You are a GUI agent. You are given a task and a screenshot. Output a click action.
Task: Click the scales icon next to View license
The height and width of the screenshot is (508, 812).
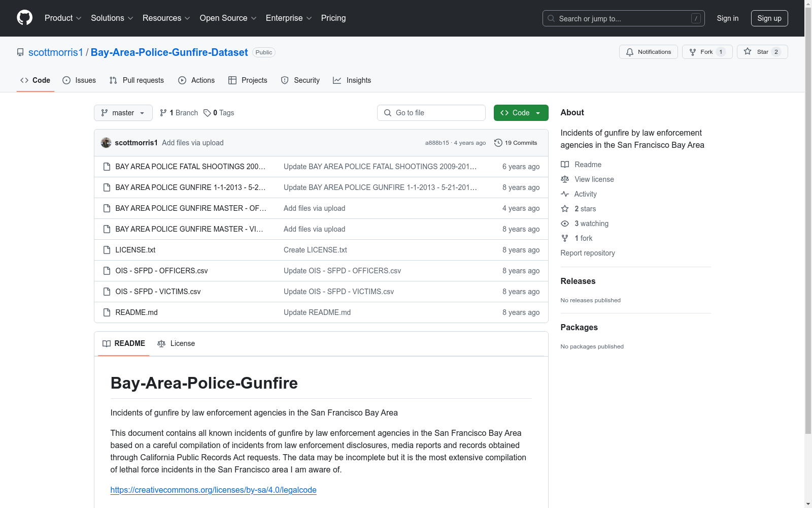pos(565,179)
